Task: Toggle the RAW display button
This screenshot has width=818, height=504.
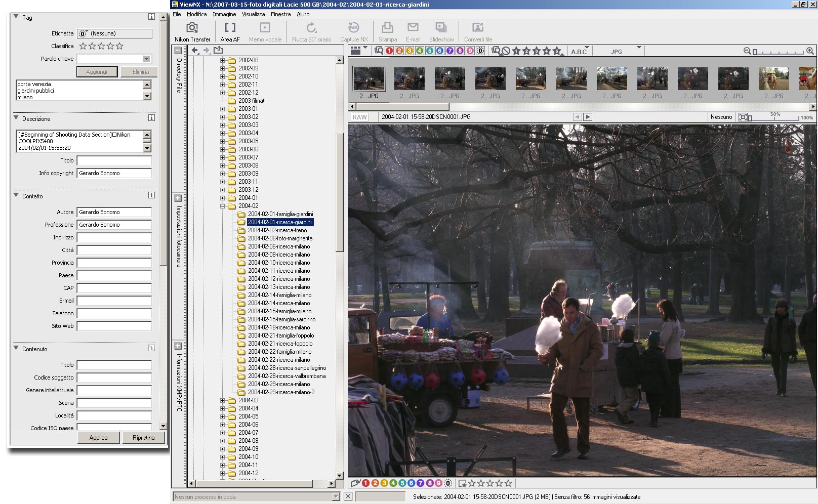Action: point(359,117)
